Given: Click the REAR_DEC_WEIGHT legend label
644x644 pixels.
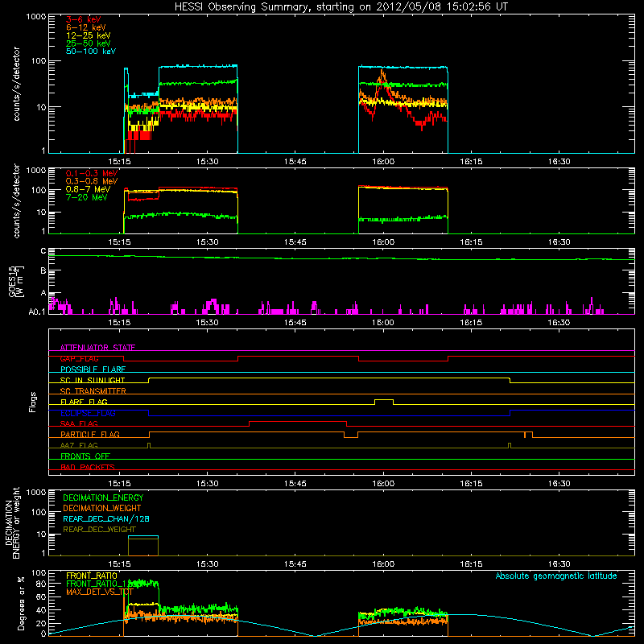Looking at the screenshot, I should click(99, 530).
